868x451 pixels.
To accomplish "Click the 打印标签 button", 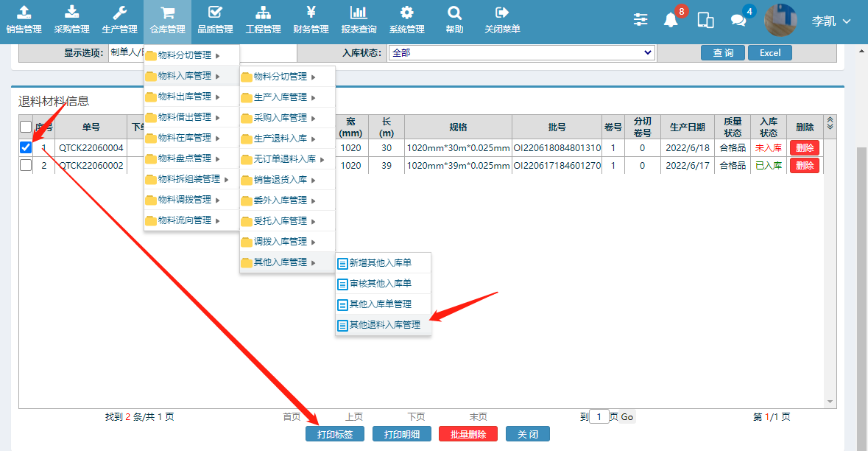I will 335,435.
